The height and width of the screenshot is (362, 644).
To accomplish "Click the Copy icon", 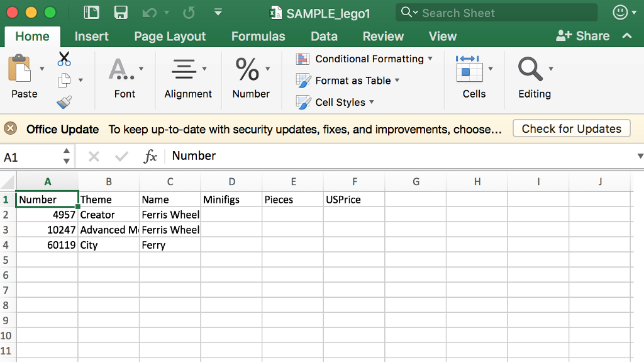I will [x=64, y=80].
